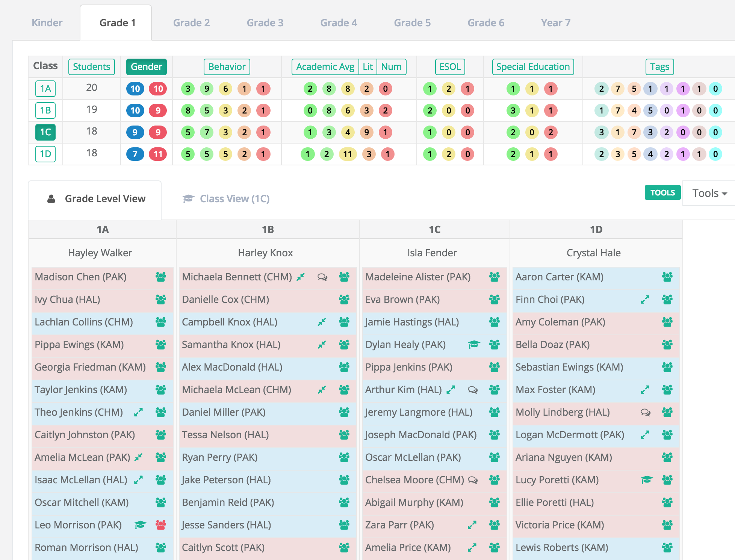This screenshot has height=560, width=735.
Task: Toggle the Behavior filter button
Action: (227, 67)
